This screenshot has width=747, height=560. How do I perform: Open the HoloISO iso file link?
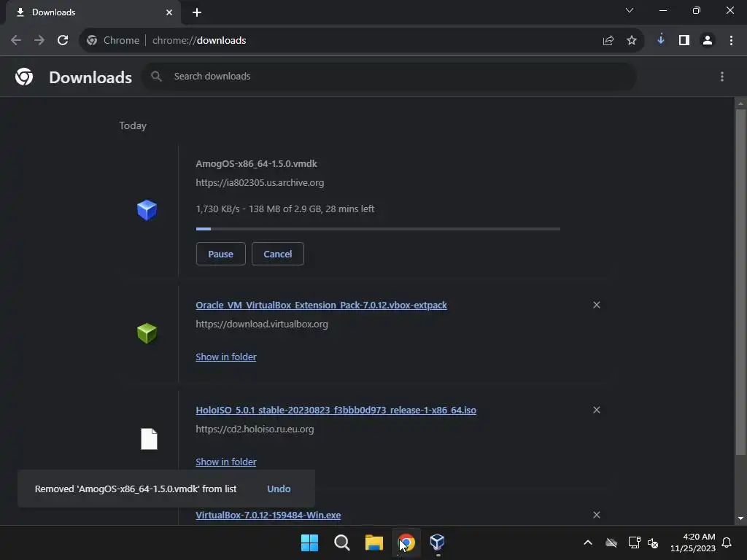click(336, 410)
